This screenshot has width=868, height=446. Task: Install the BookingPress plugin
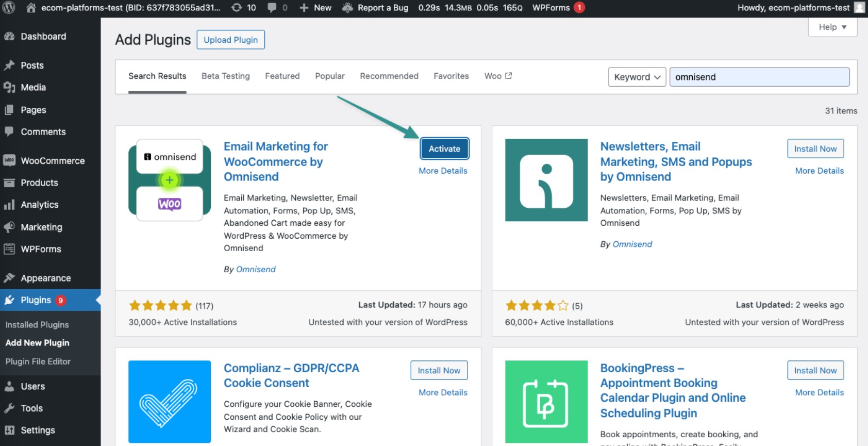click(815, 370)
